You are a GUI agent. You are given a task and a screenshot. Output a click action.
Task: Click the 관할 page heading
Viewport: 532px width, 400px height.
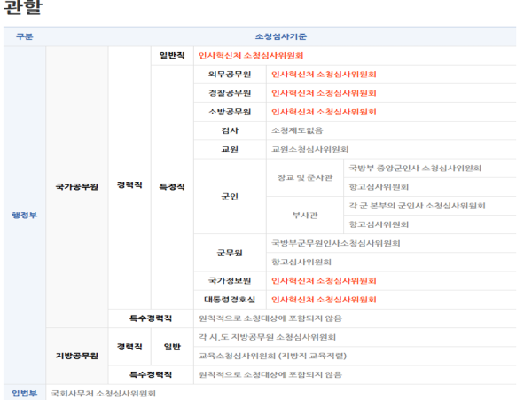point(23,7)
